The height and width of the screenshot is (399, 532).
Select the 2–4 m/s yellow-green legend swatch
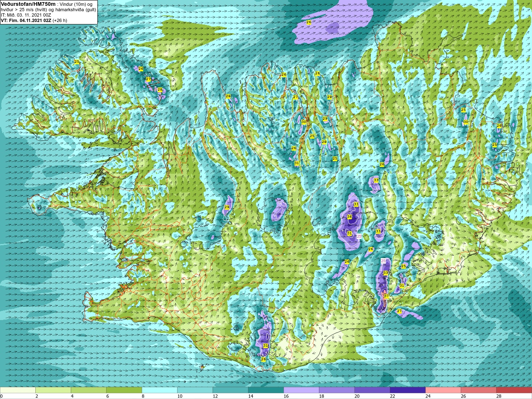click(x=53, y=390)
